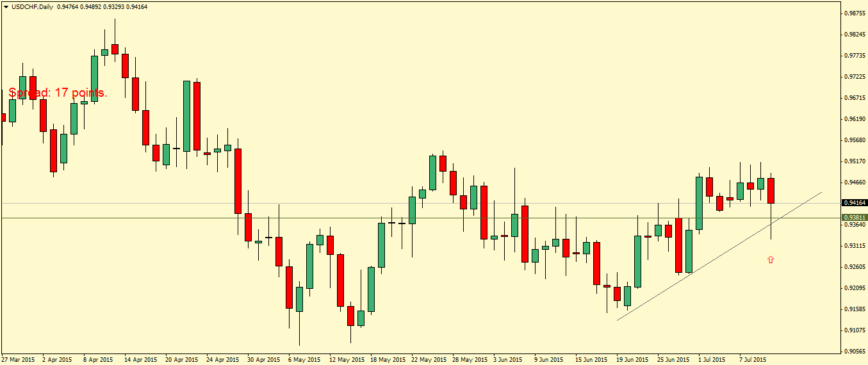Click the 9 Jun 2015 date label

pyautogui.click(x=548, y=359)
